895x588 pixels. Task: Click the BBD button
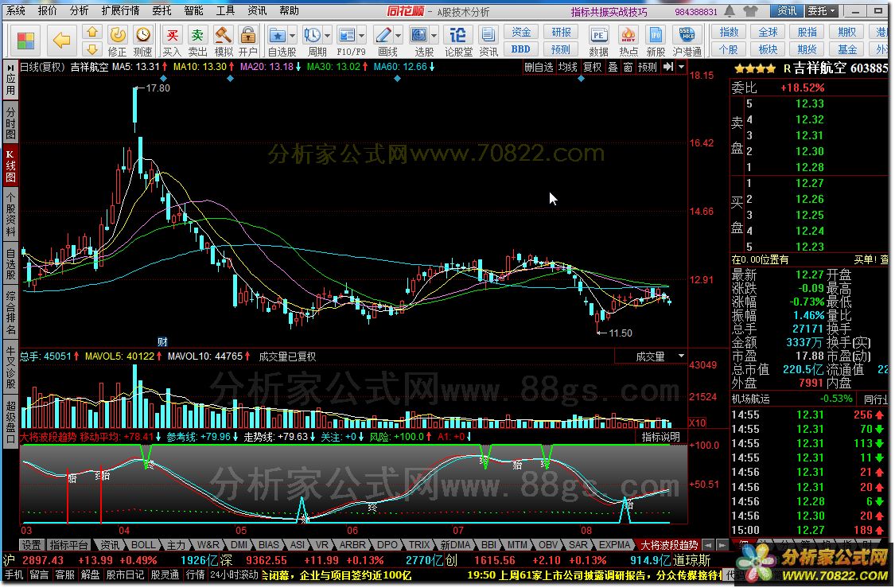click(x=520, y=49)
